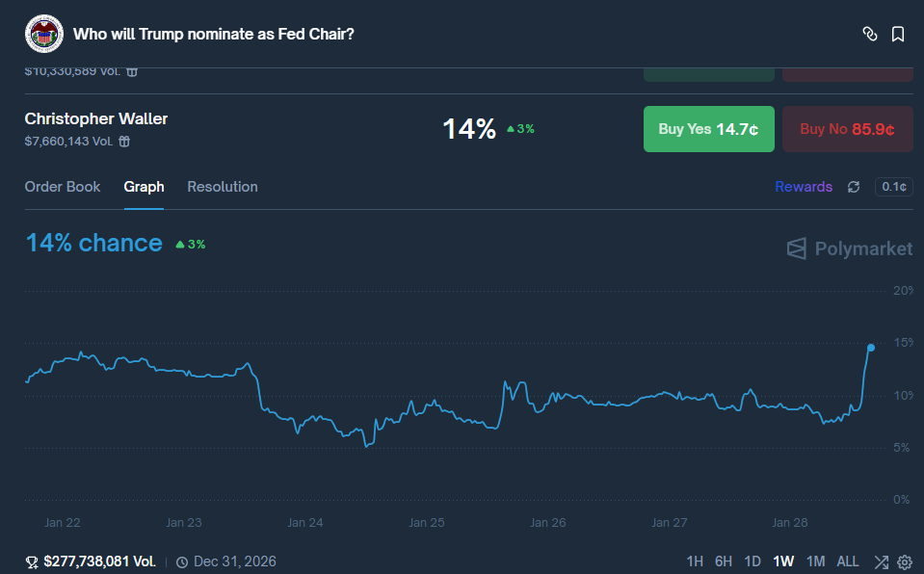Open the Rewards link
This screenshot has height=574, width=924.
(x=803, y=187)
